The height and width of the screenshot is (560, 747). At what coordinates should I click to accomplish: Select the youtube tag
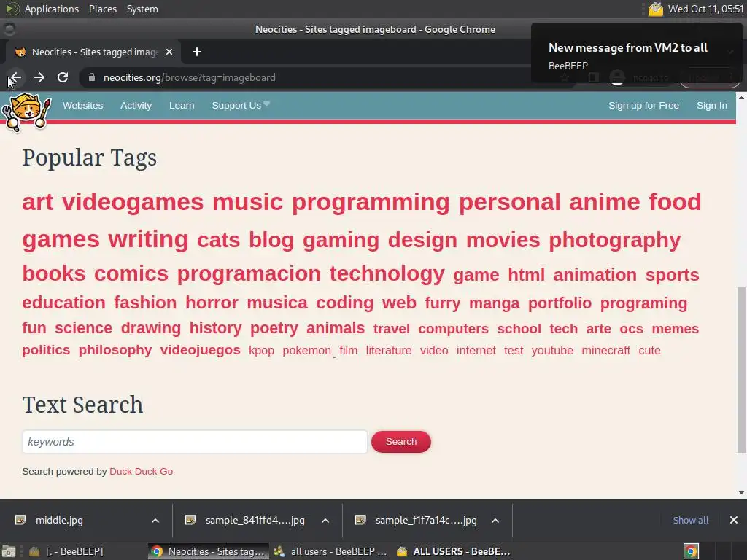[x=552, y=351]
